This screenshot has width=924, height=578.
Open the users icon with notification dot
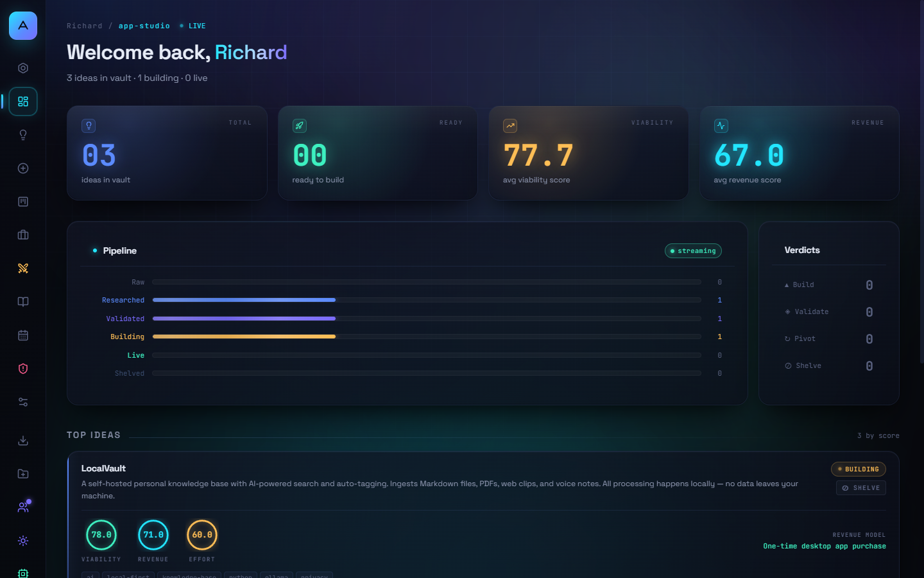click(23, 507)
